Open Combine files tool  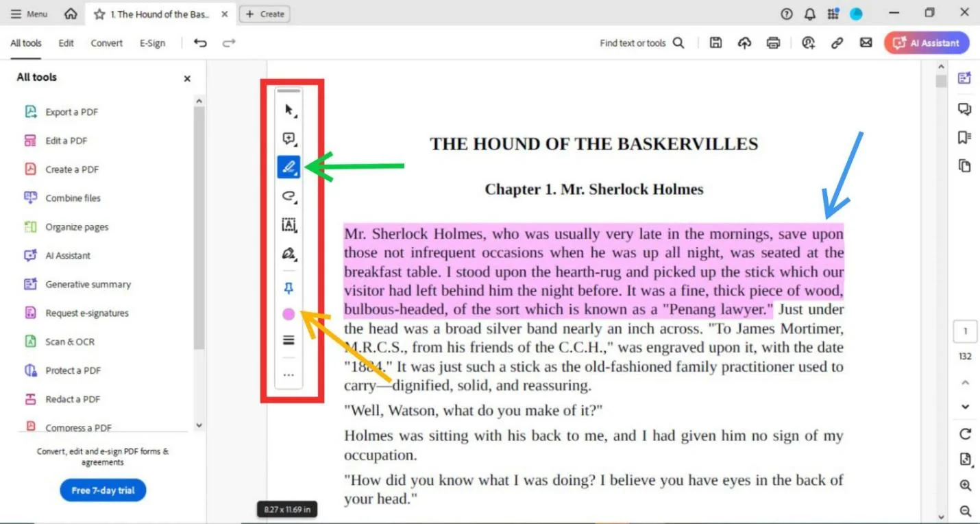62,198
